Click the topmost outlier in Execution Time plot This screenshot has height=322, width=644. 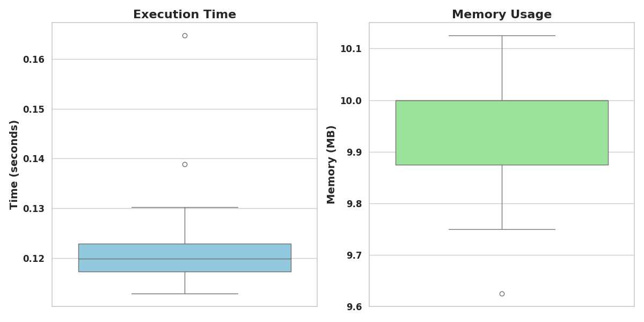185,35
